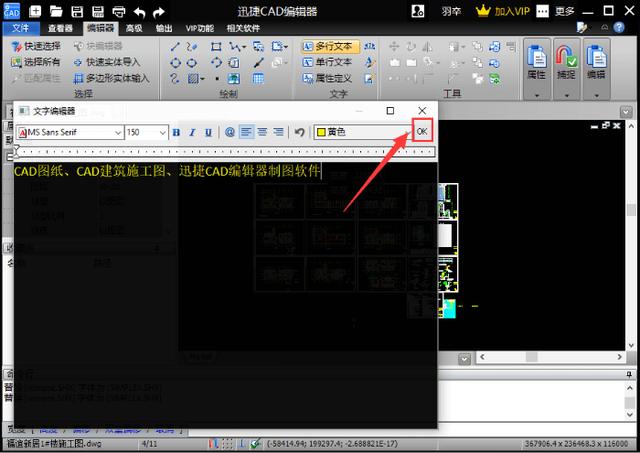The height and width of the screenshot is (453, 640).
Task: Click 快速实体导入
Action: click(107, 62)
